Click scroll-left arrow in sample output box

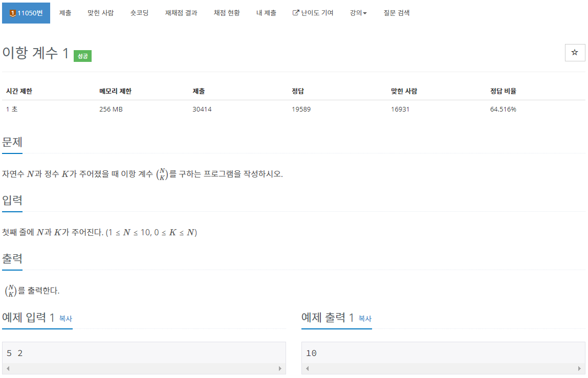point(307,368)
